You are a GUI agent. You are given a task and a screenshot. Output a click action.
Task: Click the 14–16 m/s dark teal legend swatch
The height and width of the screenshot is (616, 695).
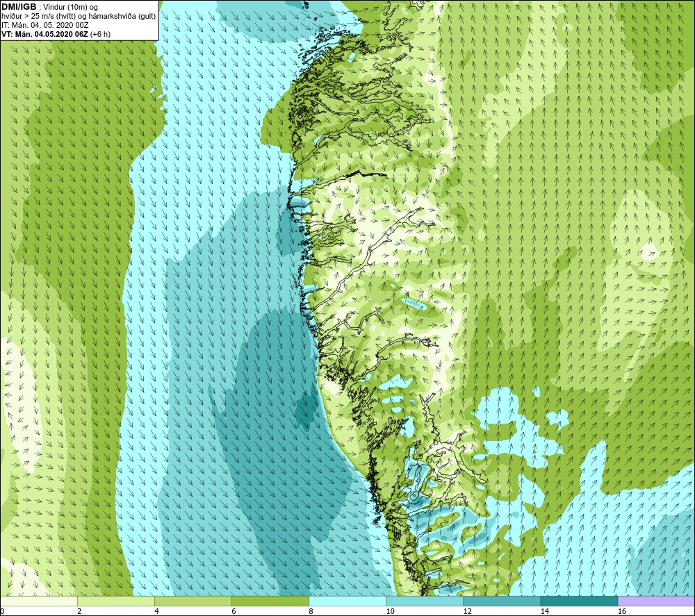click(579, 601)
